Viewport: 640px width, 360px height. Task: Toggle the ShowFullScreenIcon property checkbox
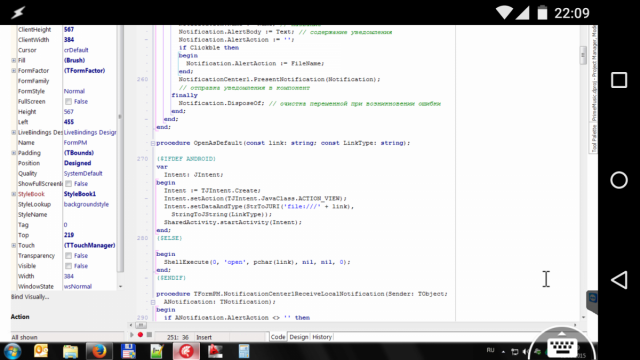(x=68, y=184)
